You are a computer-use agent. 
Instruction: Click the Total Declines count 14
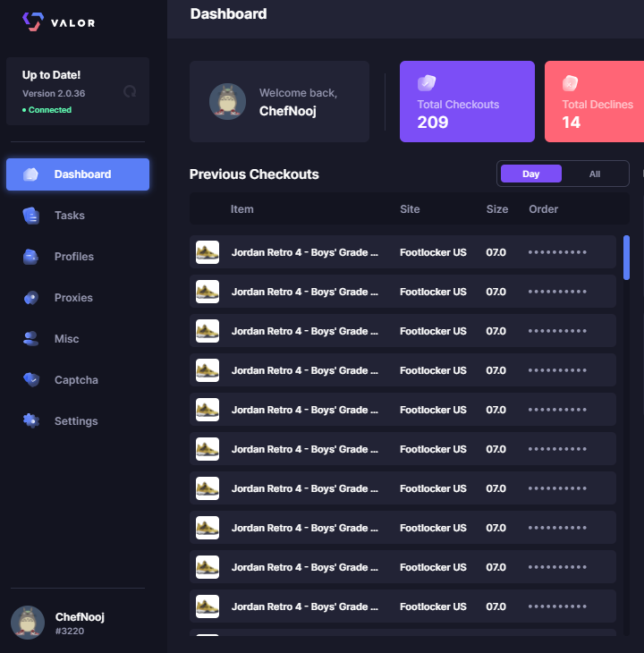[571, 123]
